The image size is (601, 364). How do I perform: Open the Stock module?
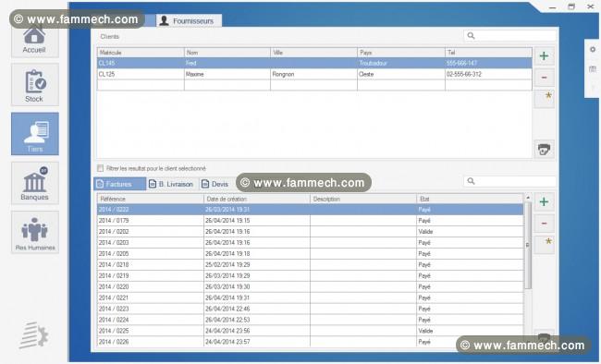(35, 85)
